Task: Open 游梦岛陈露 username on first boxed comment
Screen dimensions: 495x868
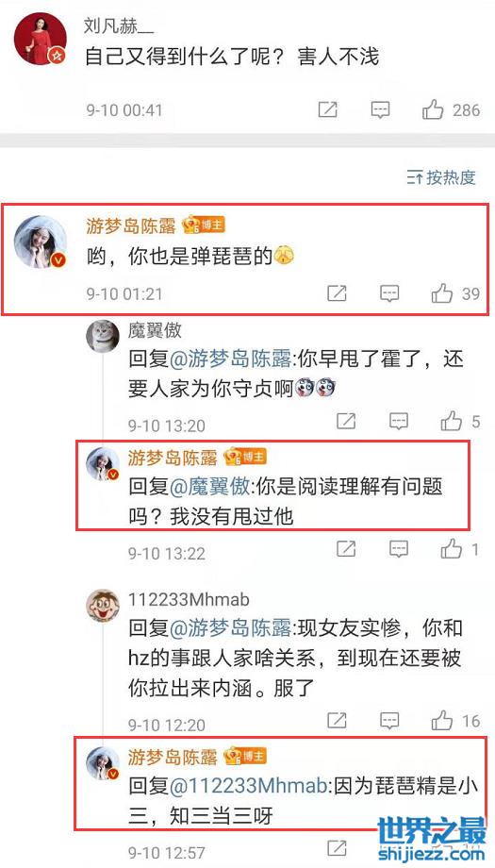Action: coord(130,225)
